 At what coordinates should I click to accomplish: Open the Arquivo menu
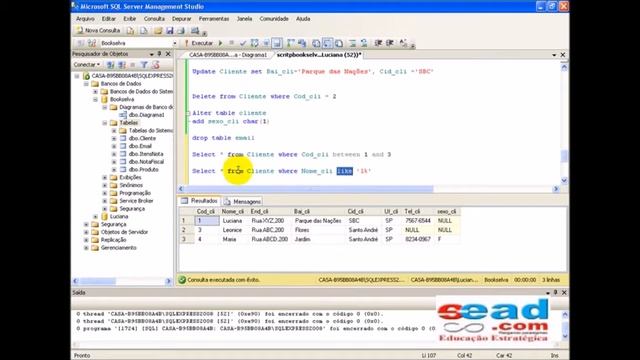click(x=85, y=19)
